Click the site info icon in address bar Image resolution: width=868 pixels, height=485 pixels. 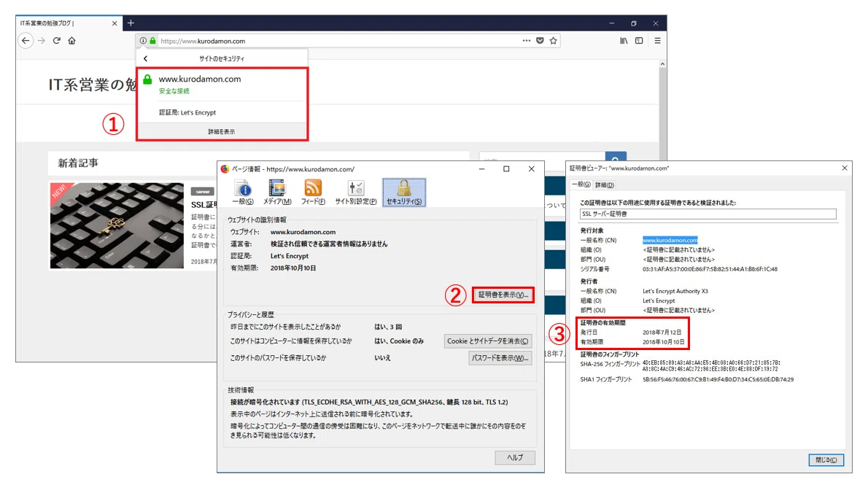point(144,41)
